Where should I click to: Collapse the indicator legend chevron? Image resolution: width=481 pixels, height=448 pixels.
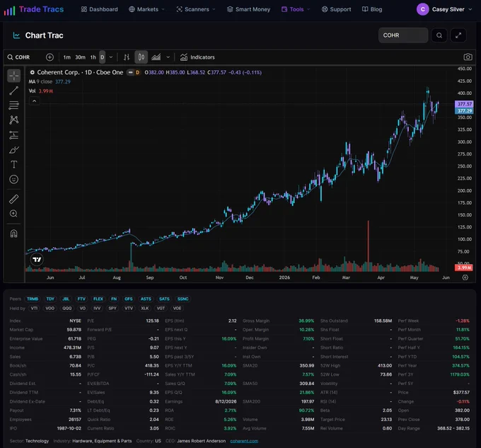coord(35,101)
